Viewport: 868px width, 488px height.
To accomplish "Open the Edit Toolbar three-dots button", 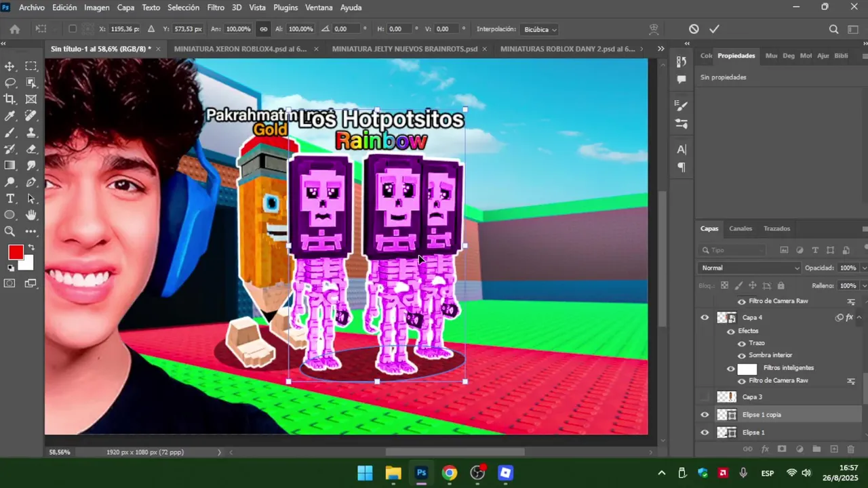I will pos(31,231).
